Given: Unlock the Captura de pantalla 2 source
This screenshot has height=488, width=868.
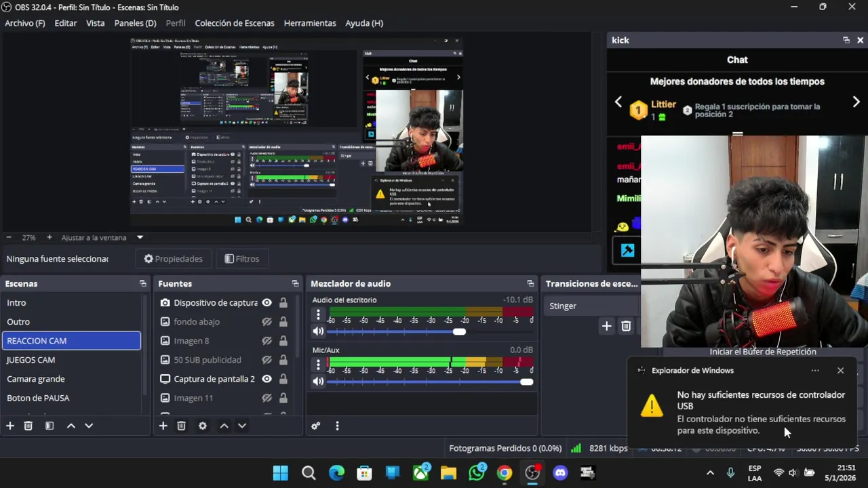Looking at the screenshot, I should tap(283, 379).
